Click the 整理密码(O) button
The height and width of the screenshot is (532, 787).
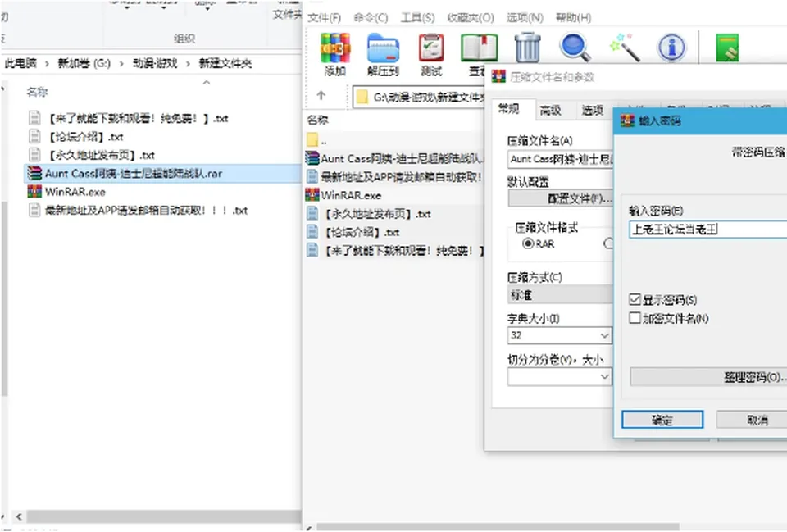[708, 377]
